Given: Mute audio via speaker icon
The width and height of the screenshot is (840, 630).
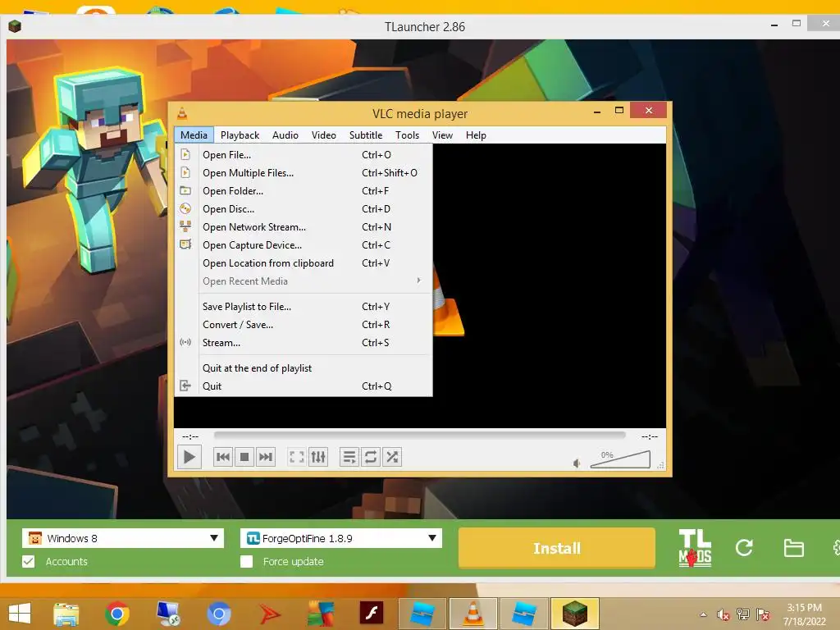Looking at the screenshot, I should pyautogui.click(x=577, y=463).
